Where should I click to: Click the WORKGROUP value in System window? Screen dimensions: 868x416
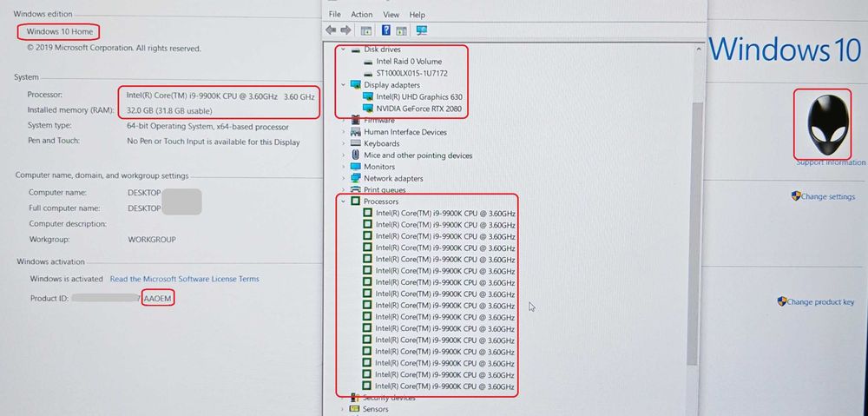[x=152, y=240]
